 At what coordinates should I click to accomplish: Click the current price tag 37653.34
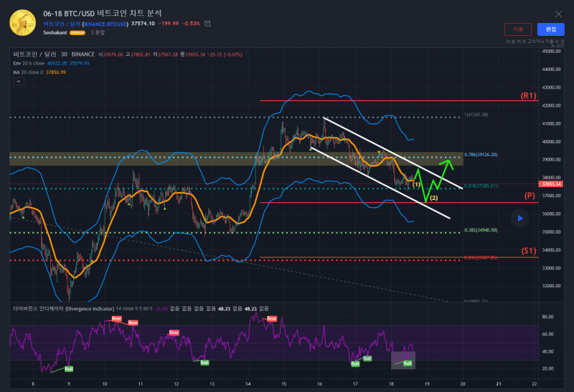click(x=552, y=184)
